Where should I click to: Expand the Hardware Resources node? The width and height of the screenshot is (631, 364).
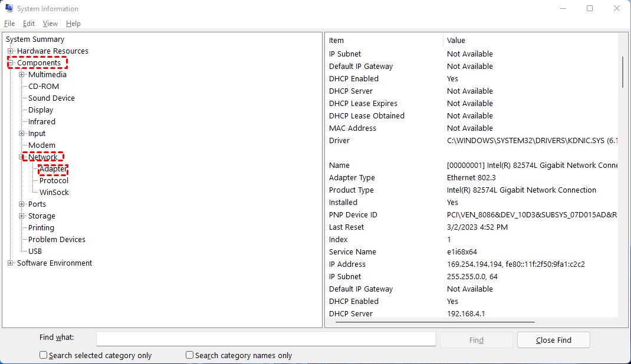click(11, 51)
